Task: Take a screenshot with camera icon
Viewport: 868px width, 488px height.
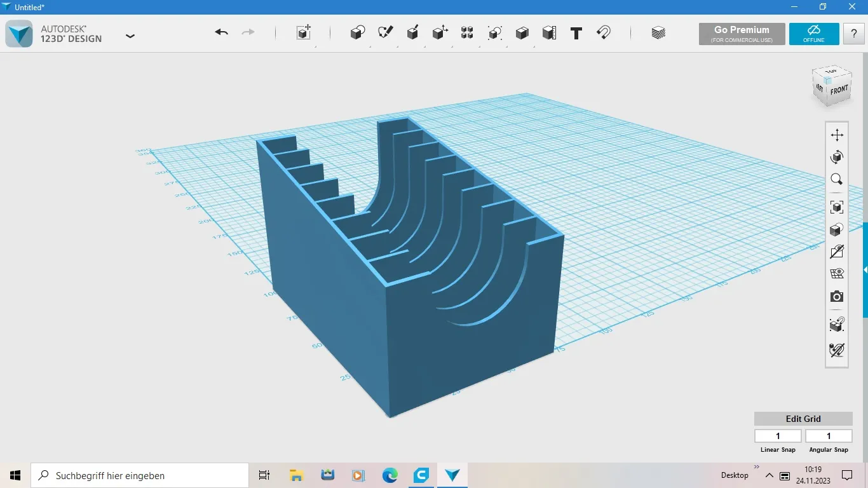Action: pyautogui.click(x=837, y=297)
